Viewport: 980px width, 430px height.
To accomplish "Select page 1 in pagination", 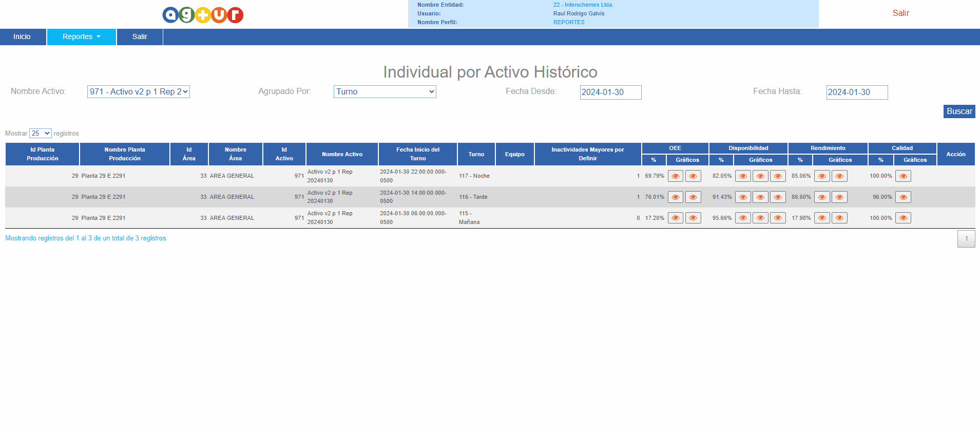I will pos(966,239).
